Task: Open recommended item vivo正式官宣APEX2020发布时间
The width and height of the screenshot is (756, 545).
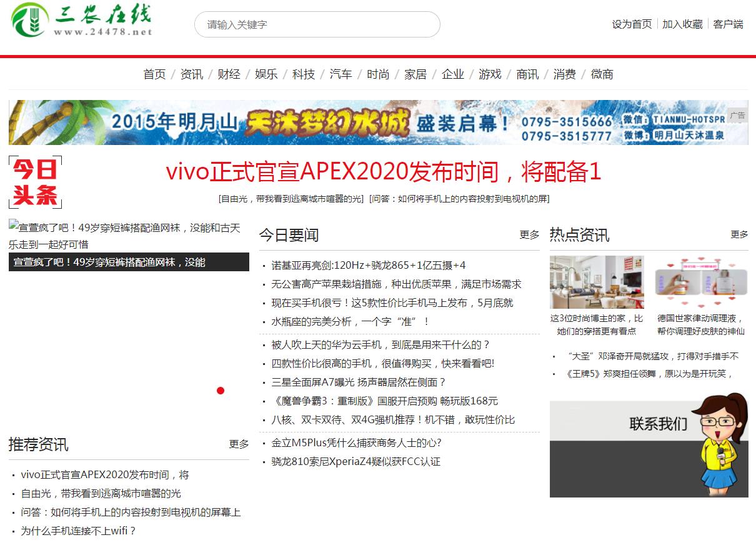Action: (x=105, y=475)
